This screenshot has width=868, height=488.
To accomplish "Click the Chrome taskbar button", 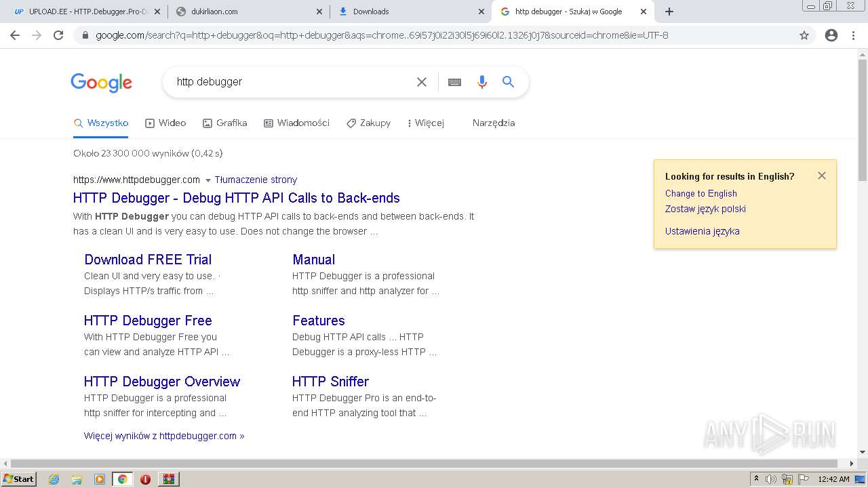I will [x=122, y=479].
